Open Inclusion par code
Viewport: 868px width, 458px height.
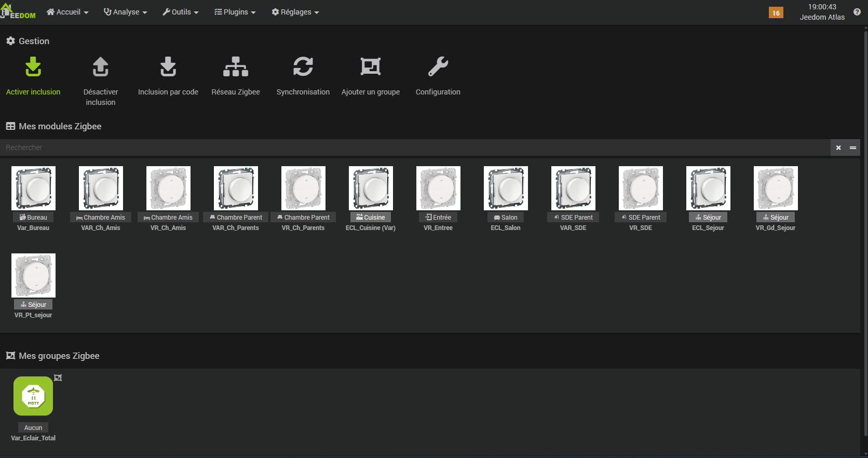pos(168,67)
